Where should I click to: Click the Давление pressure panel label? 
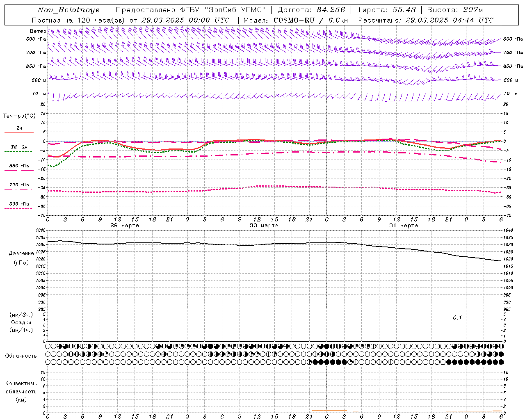(21, 253)
